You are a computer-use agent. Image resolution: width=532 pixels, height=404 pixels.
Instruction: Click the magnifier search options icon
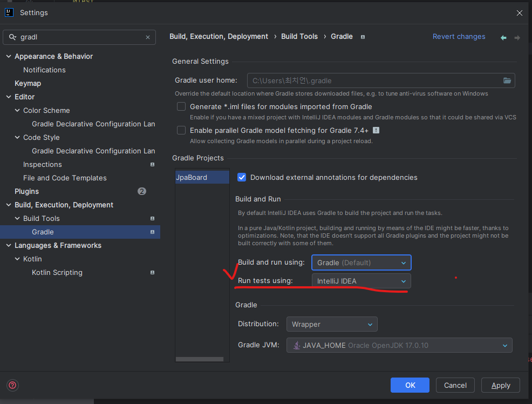[x=12, y=37]
